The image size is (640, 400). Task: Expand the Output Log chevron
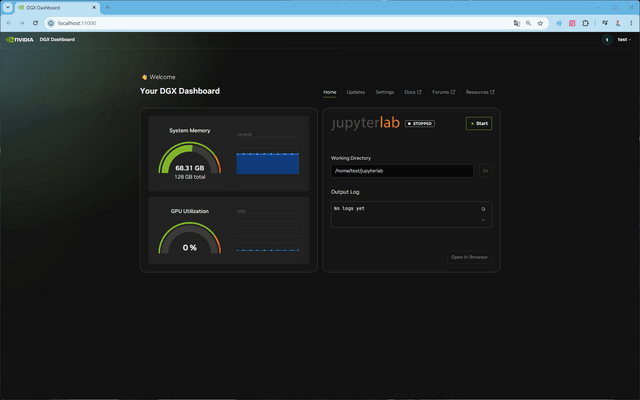pyautogui.click(x=483, y=220)
